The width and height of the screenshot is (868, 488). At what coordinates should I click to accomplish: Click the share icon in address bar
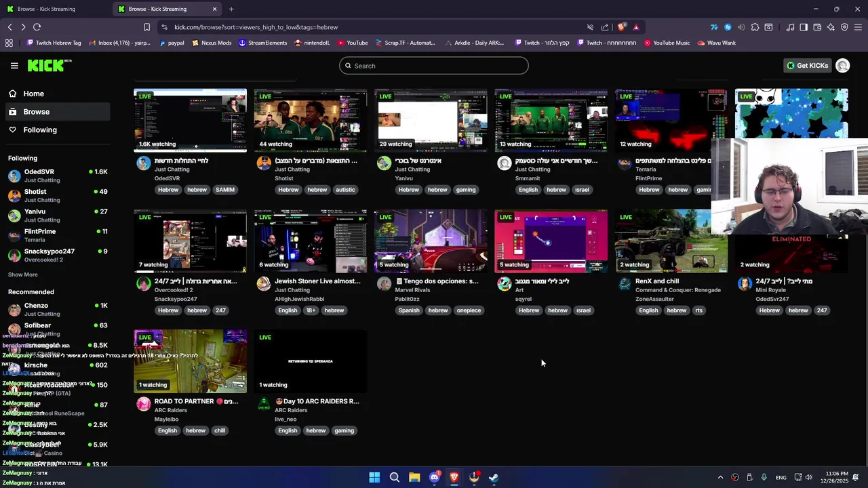pos(605,27)
